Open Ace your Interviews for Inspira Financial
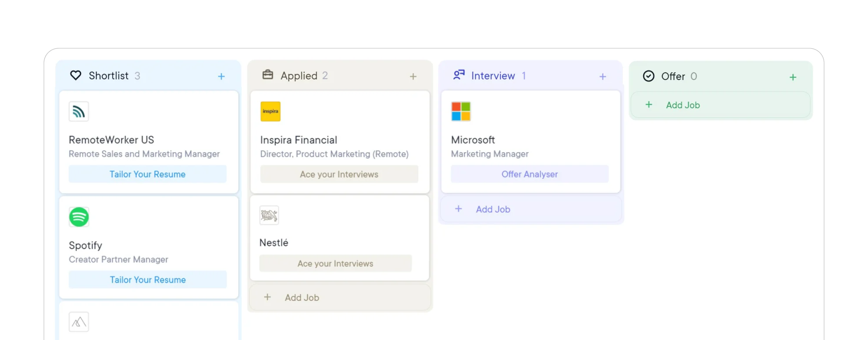 point(339,174)
